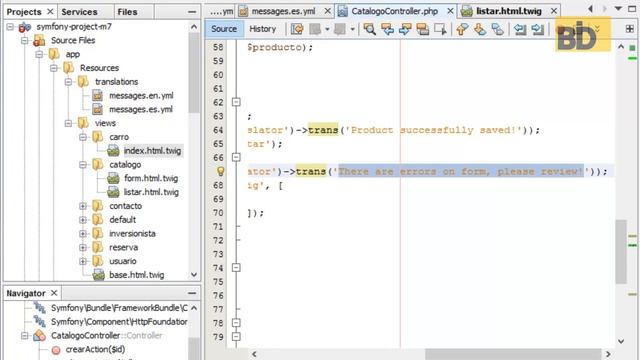
Task: Select index.html.twig under carro
Action: [x=152, y=151]
